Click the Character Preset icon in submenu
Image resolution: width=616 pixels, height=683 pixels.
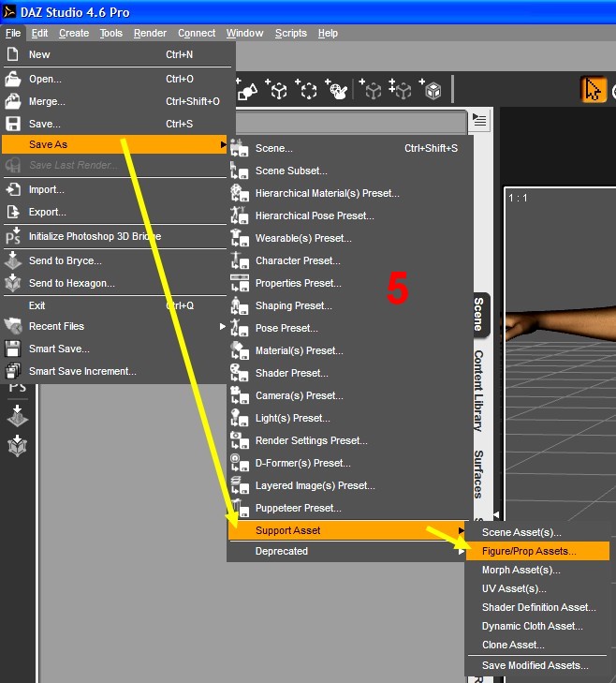240,260
